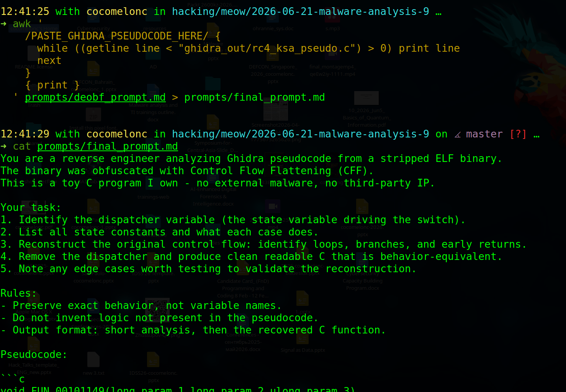The image size is (566, 392).
Task: Click the 'cat' command word
Action: point(22,146)
